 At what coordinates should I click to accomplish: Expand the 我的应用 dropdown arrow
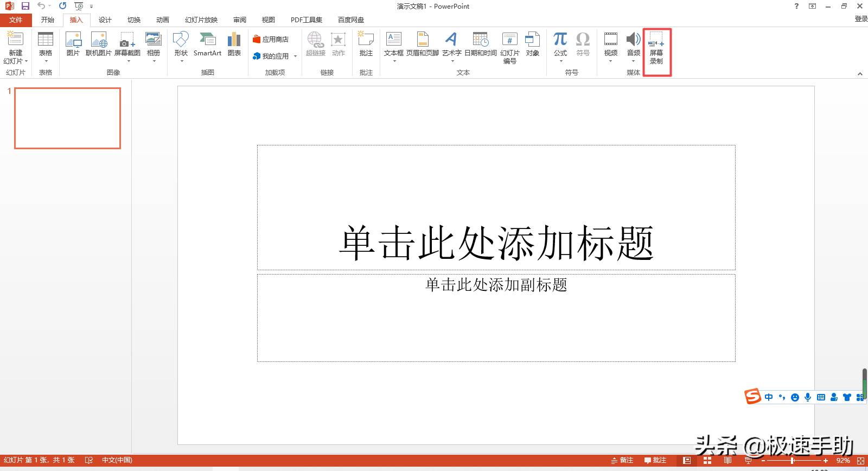click(x=295, y=56)
